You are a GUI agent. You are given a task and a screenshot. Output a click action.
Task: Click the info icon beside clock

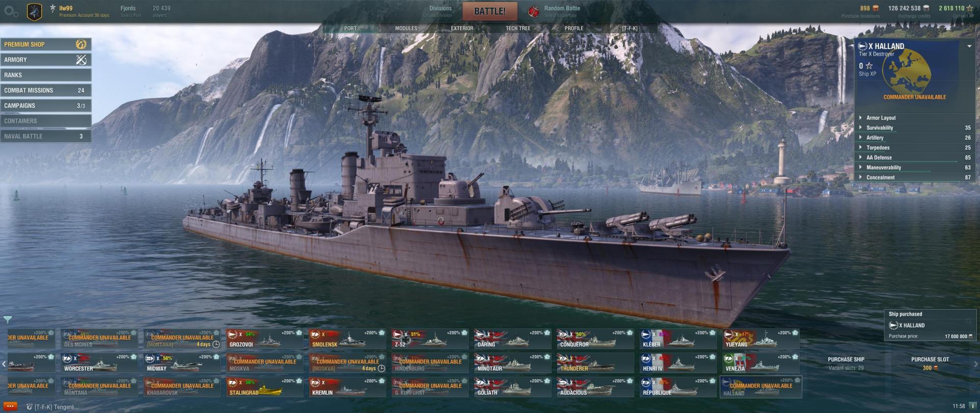(973, 406)
